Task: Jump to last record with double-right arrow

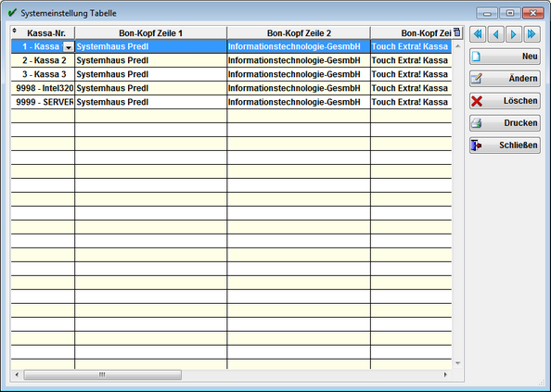Action: (x=532, y=34)
